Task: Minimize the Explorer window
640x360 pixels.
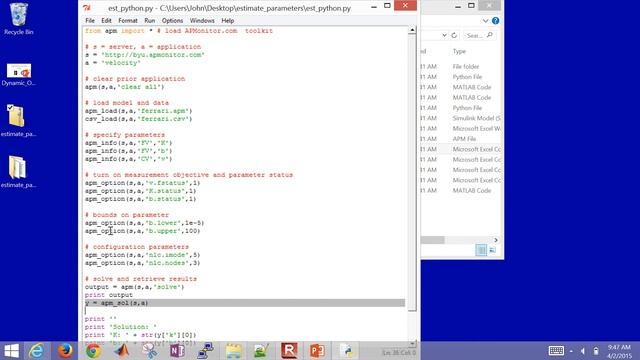Action: point(458,6)
